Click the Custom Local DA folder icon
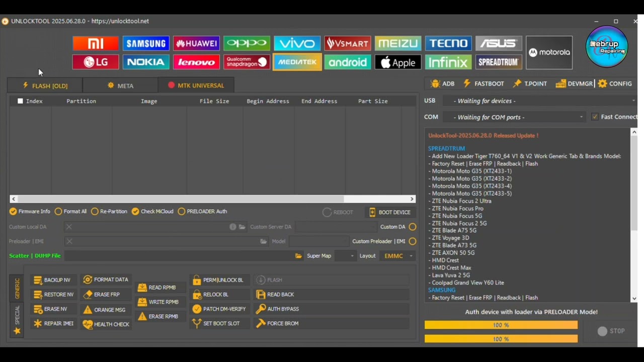This screenshot has width=644, height=362. tap(242, 227)
